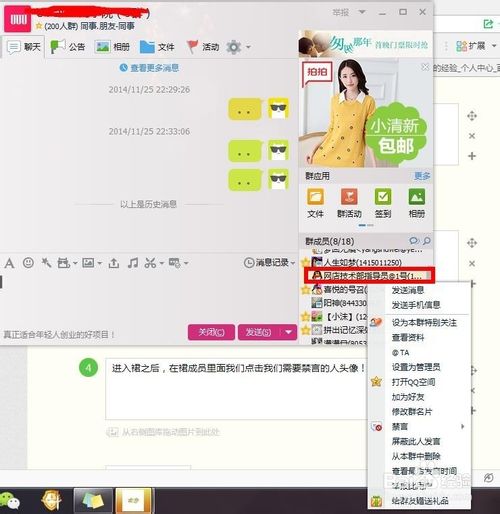This screenshot has width=500, height=514.
Task: Expand the 发送 button dropdown arrow
Action: point(289,332)
